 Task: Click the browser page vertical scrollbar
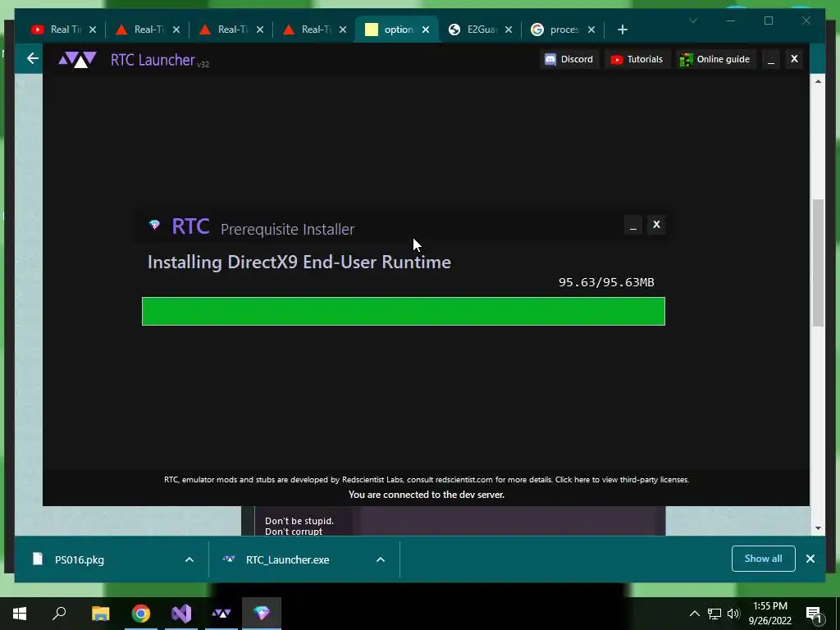[818, 262]
